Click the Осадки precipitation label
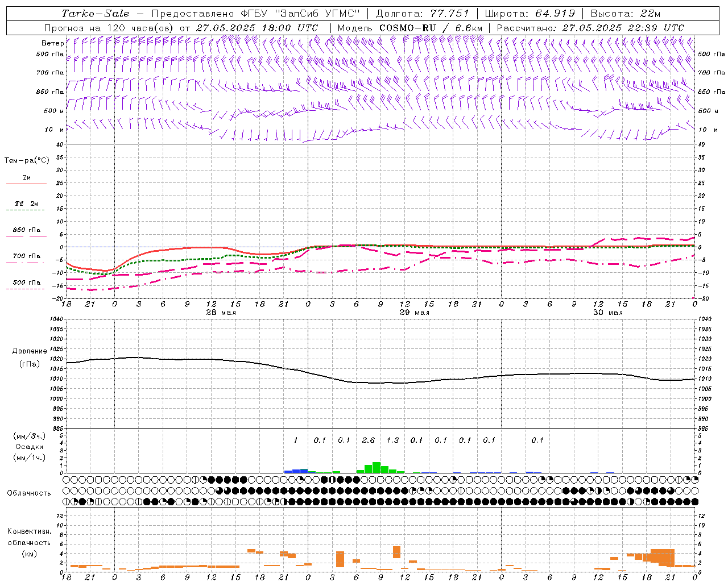This screenshot has height=582, width=728. pos(30,447)
